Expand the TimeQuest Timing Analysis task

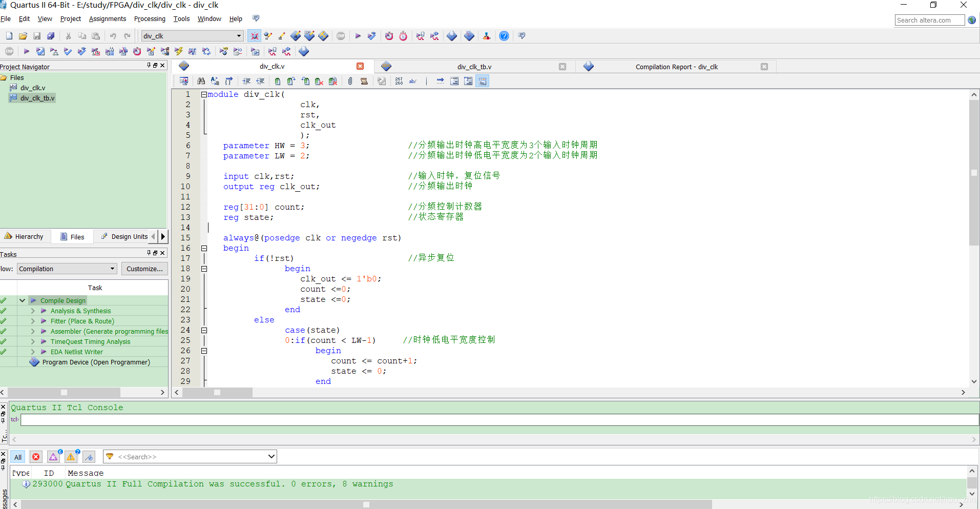click(33, 341)
